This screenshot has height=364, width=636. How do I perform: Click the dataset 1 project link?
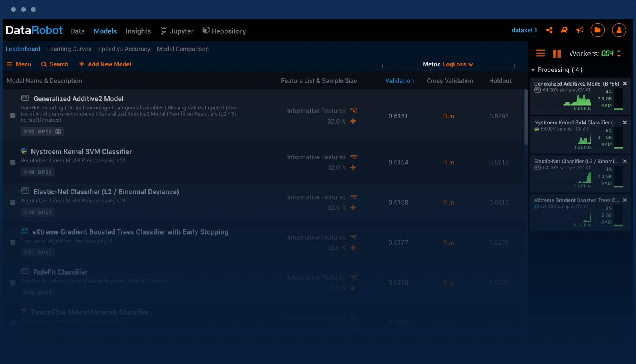coord(524,30)
